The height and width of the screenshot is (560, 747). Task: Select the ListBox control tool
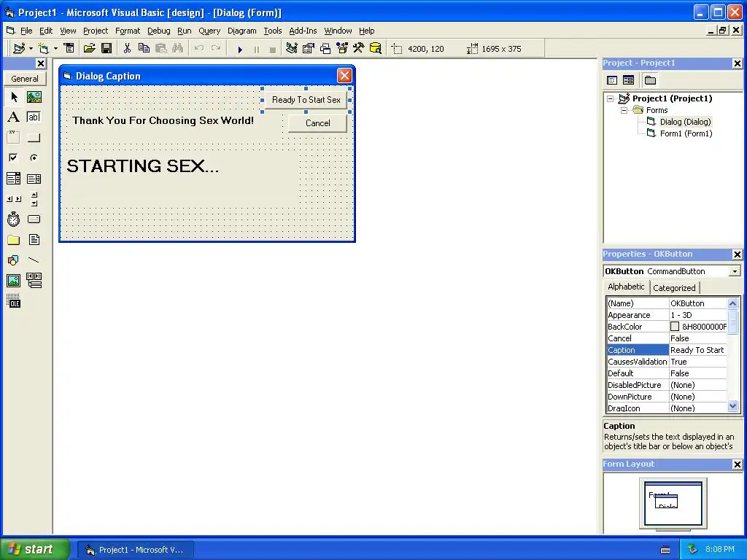tap(34, 179)
